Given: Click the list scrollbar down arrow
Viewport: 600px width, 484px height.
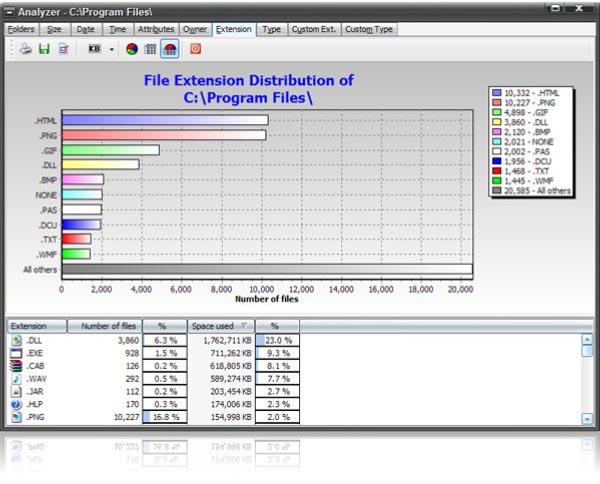Looking at the screenshot, I should click(x=587, y=418).
